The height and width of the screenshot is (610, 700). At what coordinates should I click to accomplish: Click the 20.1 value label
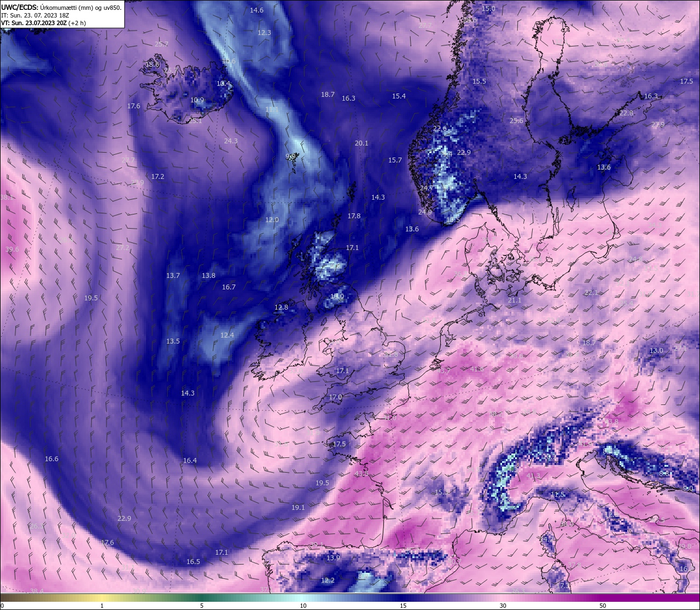[x=361, y=143]
